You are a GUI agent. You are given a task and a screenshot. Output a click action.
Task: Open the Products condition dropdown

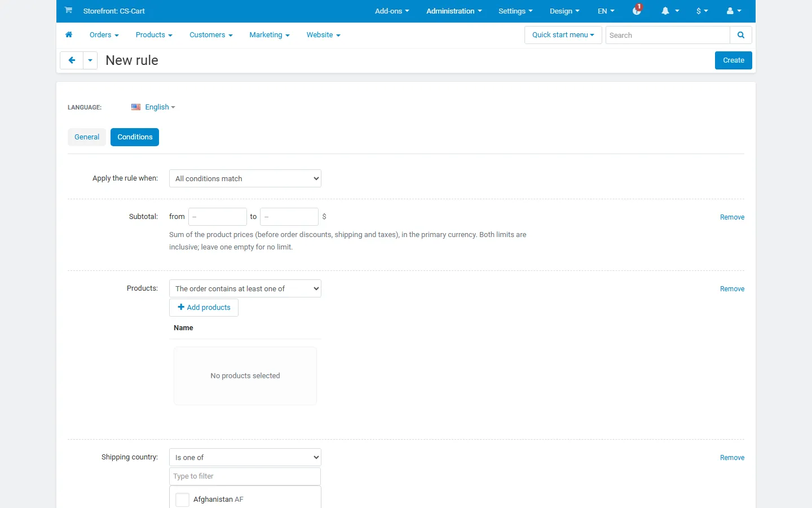coord(245,288)
